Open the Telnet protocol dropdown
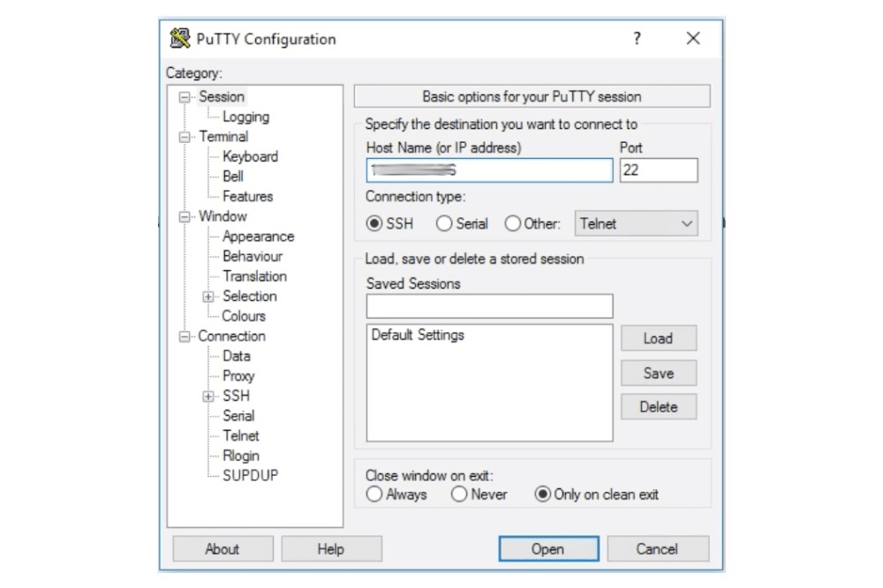This screenshot has width=883, height=588. [636, 224]
